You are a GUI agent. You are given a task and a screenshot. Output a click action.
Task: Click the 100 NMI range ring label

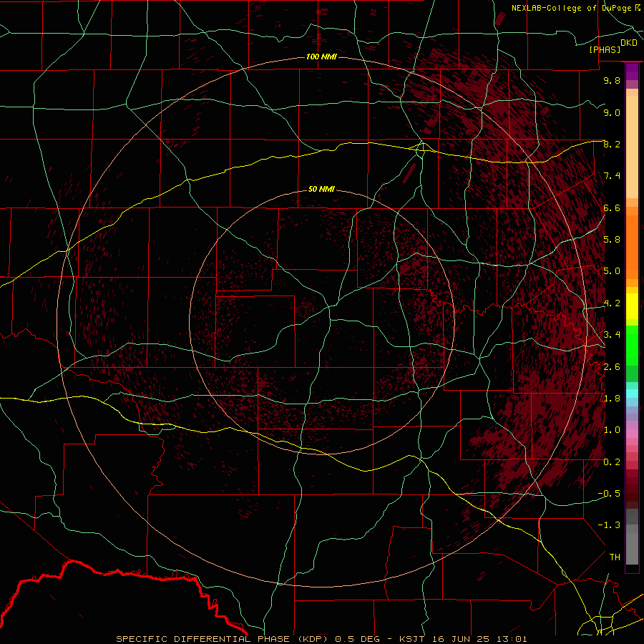[321, 57]
